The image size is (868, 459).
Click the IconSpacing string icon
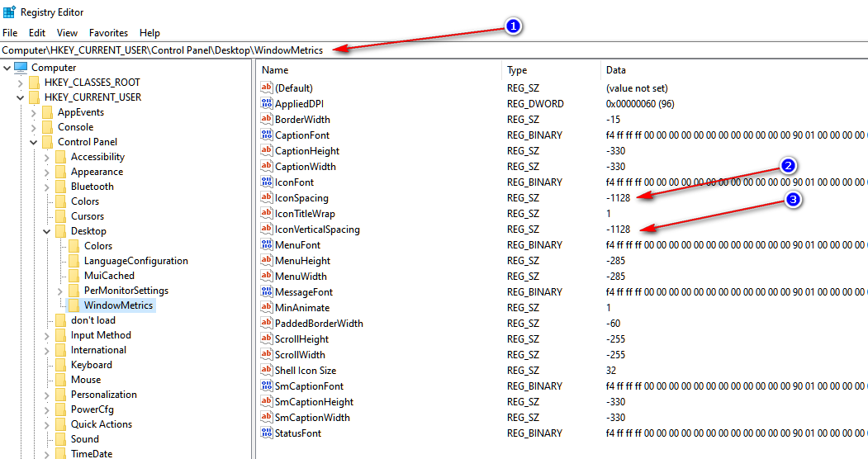coord(267,197)
